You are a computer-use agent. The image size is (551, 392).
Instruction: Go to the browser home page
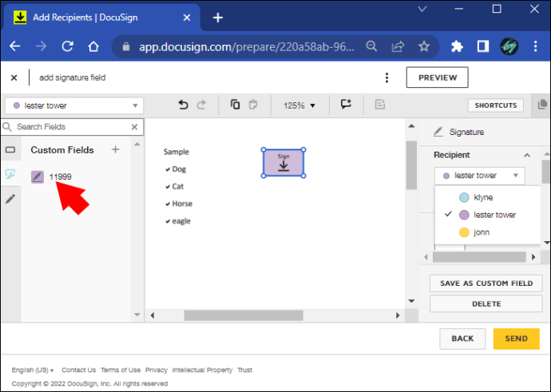[x=93, y=46]
